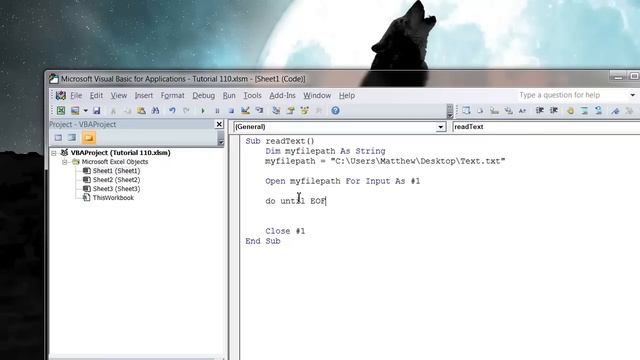Open the View menu

tap(119, 96)
